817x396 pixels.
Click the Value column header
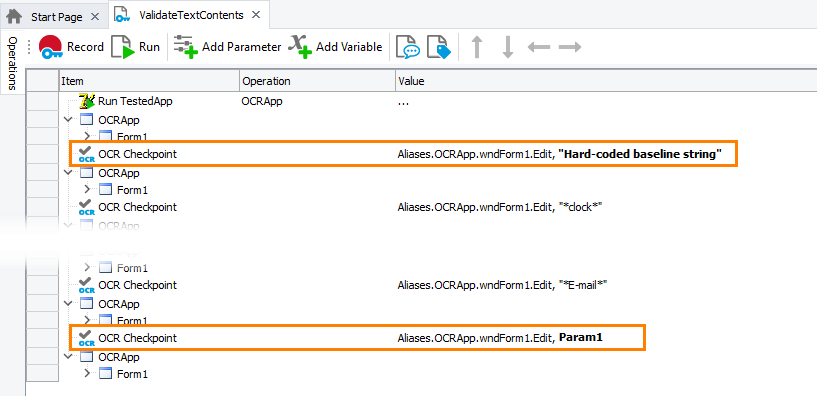[606, 81]
